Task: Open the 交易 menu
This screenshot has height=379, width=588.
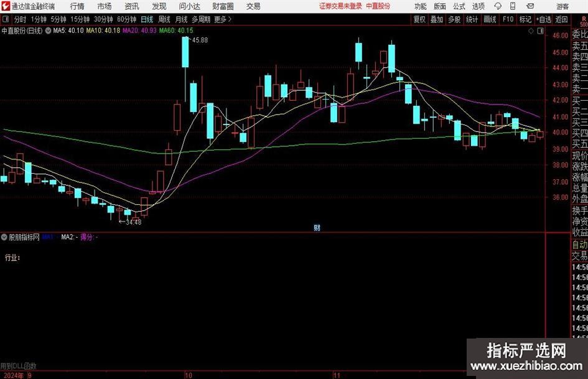Action: coord(253,6)
